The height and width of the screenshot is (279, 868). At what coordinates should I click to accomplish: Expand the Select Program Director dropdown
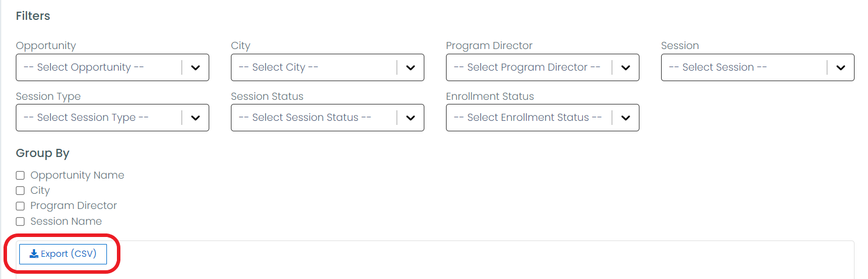pyautogui.click(x=527, y=68)
